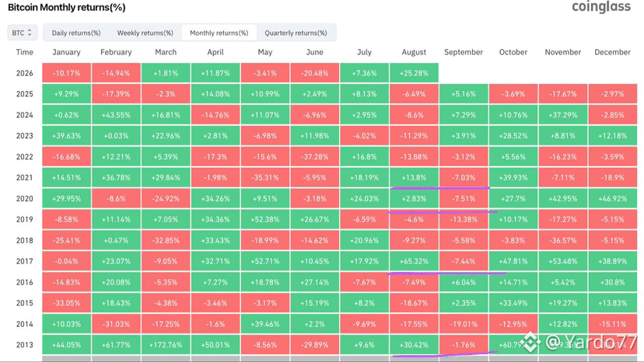Viewport: 644px width, 362px height.
Task: Click the 2023 row label
Action: (x=25, y=136)
